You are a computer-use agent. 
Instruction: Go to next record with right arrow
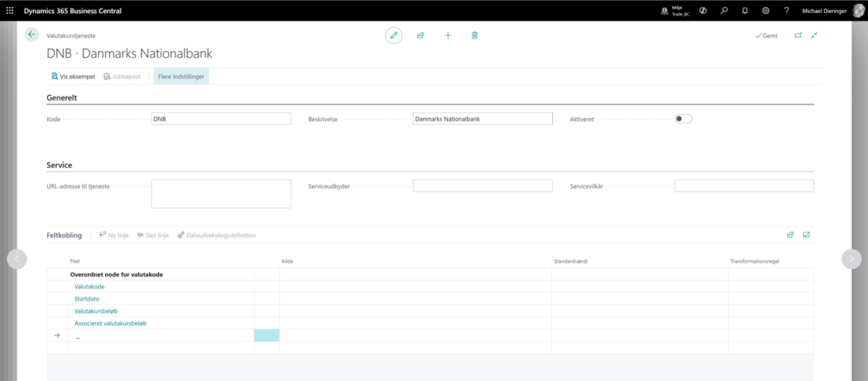click(851, 259)
